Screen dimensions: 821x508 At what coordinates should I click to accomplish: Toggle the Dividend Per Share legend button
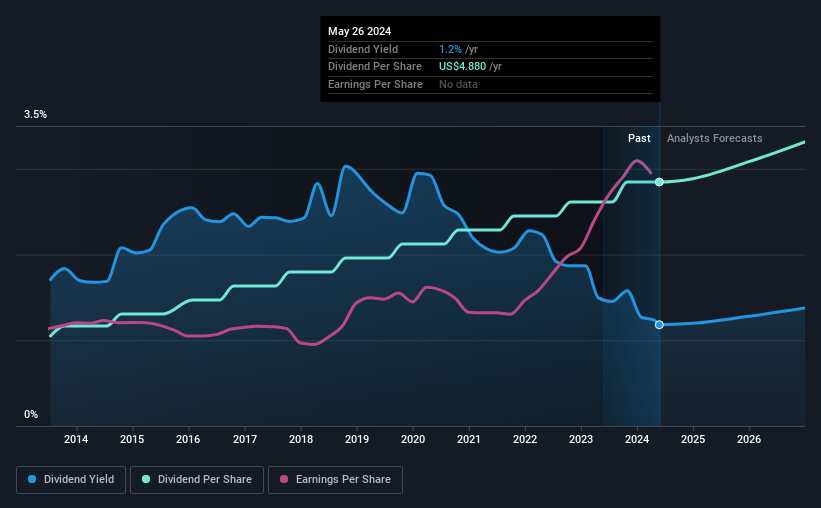pos(197,480)
